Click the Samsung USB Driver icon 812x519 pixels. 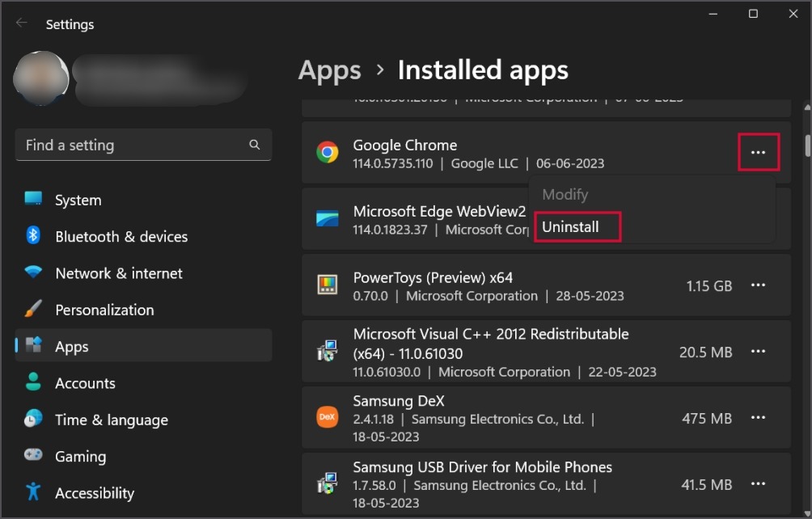pyautogui.click(x=328, y=483)
